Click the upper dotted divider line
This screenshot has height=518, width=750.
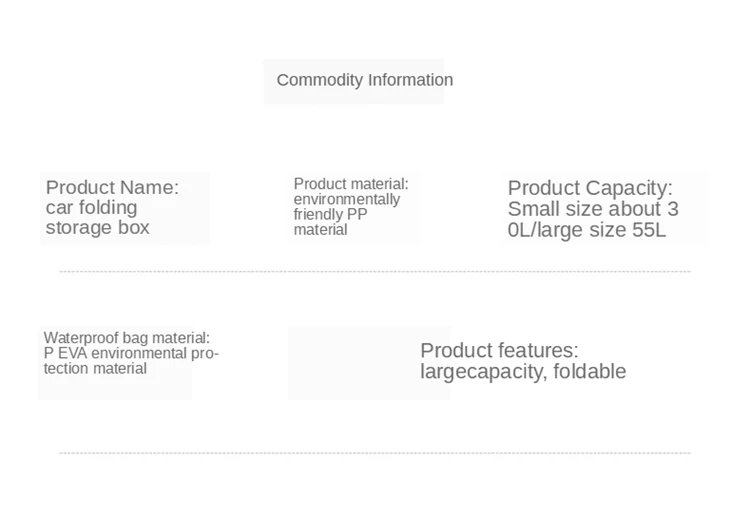[375, 271]
